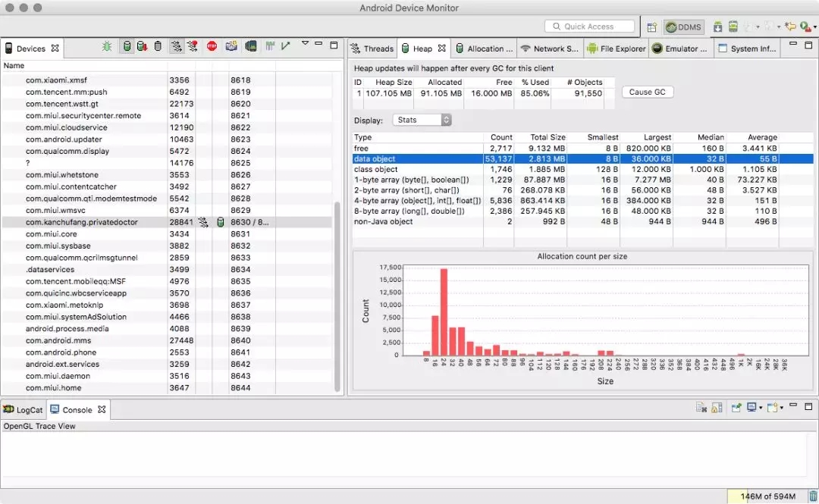
Task: Click the Cause GC trash can icon
Action: (x=158, y=46)
